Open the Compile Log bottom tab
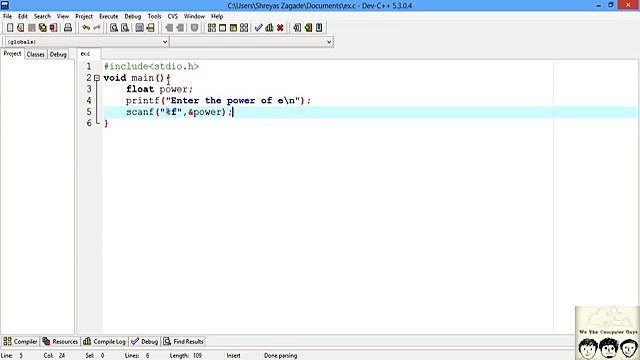This screenshot has width=640, height=360. point(104,342)
